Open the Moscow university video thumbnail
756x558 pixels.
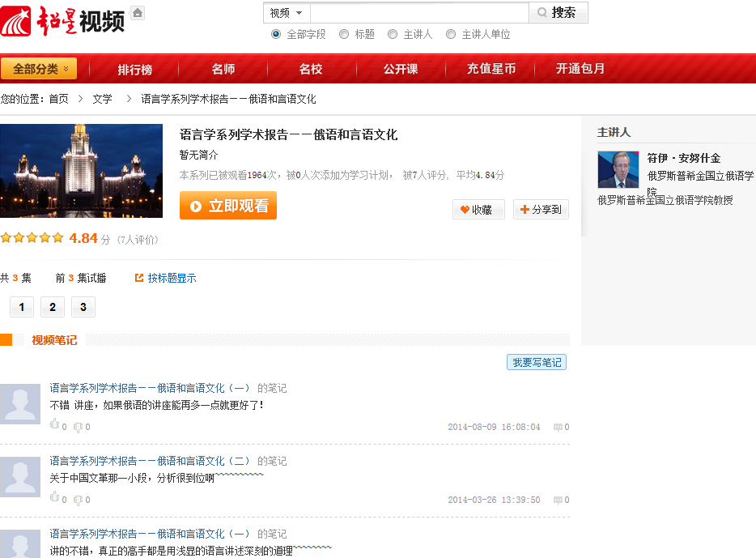tap(81, 171)
